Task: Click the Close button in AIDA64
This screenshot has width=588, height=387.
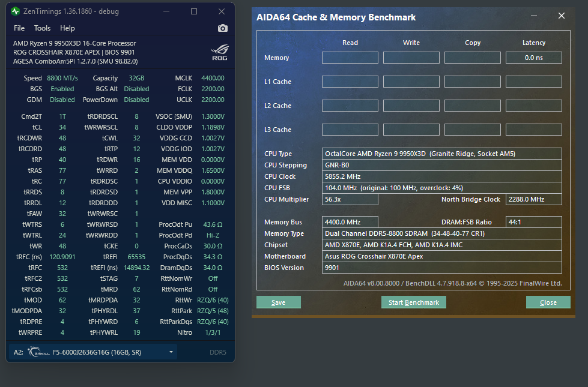Action: tap(548, 302)
